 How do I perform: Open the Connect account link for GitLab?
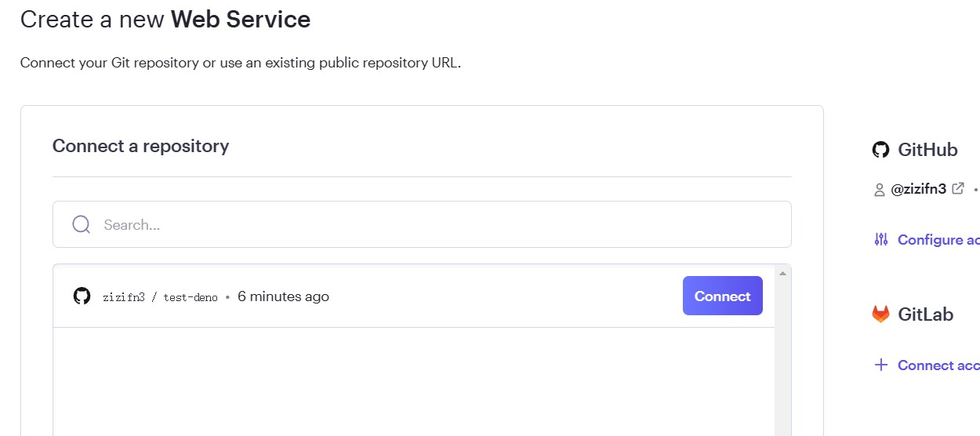[938, 365]
